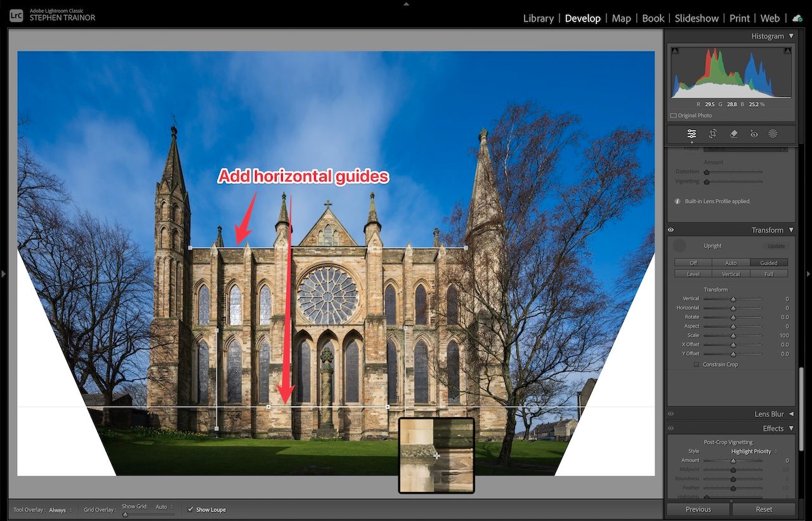812x521 pixels.
Task: Hide the right panel with edge arrow
Action: coord(808,274)
